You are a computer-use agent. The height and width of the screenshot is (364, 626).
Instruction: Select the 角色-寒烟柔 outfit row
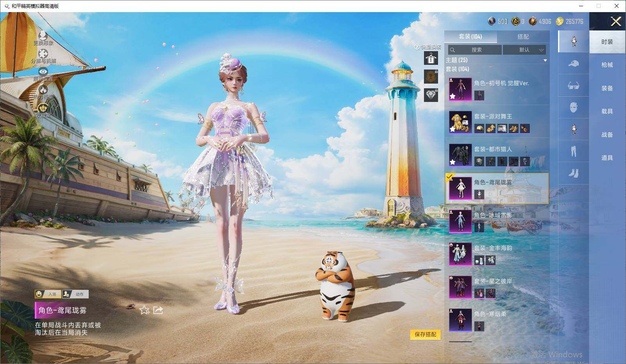(x=497, y=320)
